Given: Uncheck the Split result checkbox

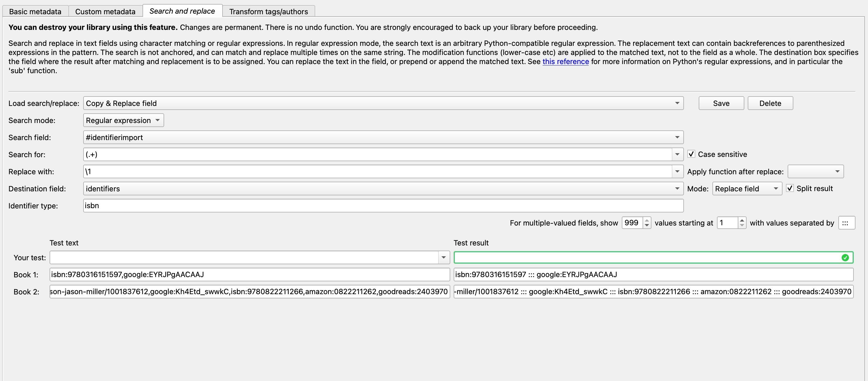Looking at the screenshot, I should point(789,188).
